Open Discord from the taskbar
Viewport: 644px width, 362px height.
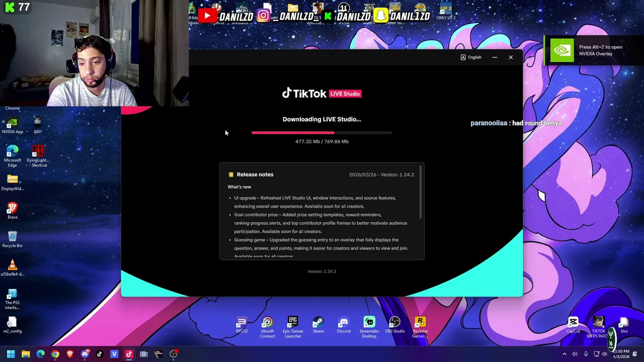[x=85, y=354]
